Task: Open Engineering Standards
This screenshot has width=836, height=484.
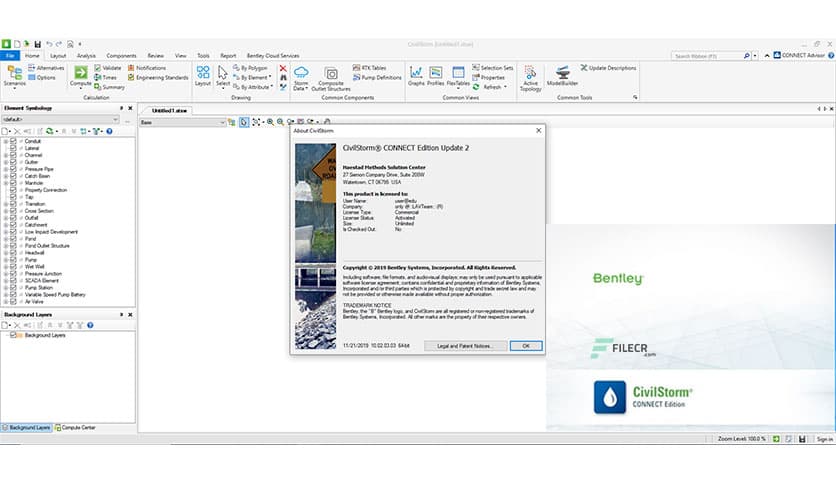Action: [158, 77]
